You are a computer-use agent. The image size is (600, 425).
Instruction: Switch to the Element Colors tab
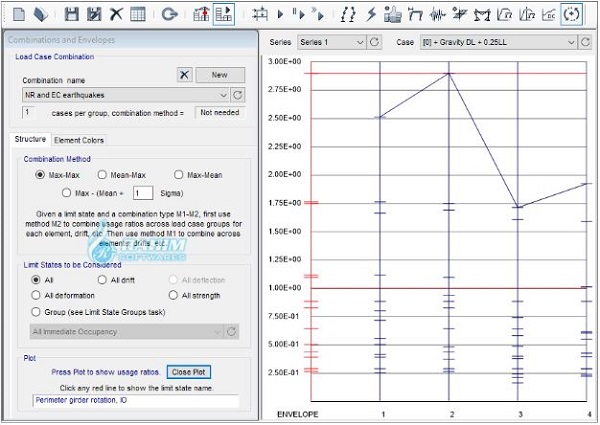click(x=78, y=140)
